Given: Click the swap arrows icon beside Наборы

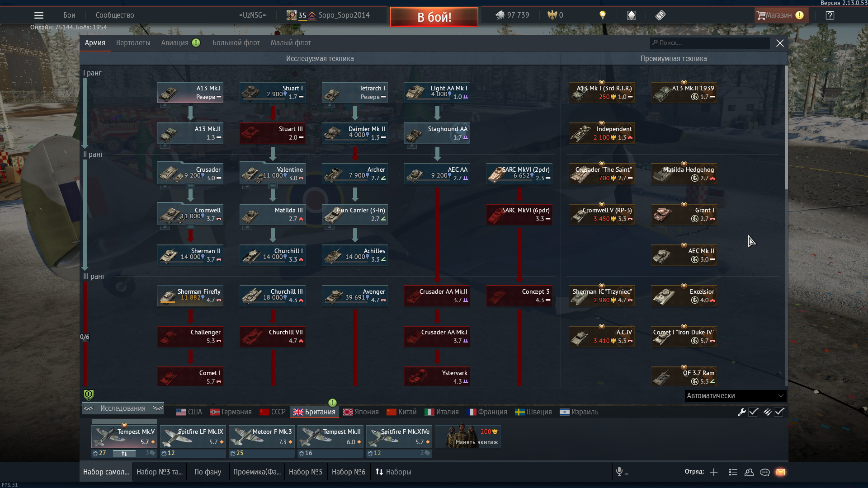Looking at the screenshot, I should [x=379, y=472].
